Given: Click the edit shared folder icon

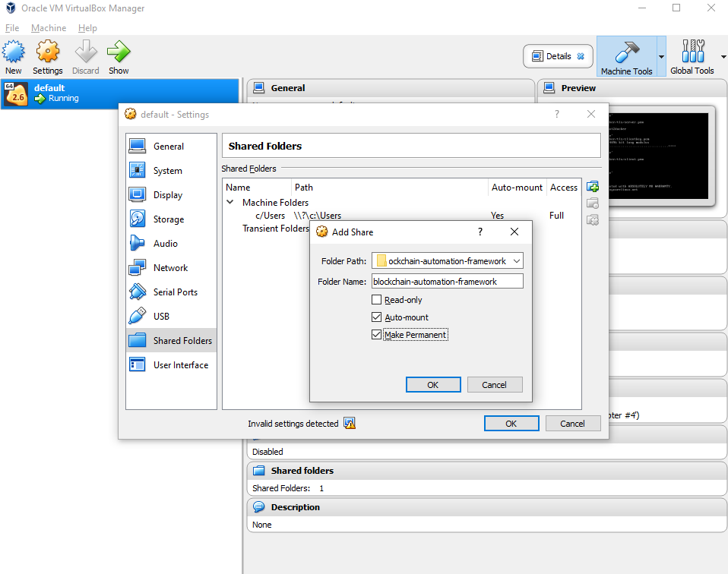Looking at the screenshot, I should click(593, 203).
